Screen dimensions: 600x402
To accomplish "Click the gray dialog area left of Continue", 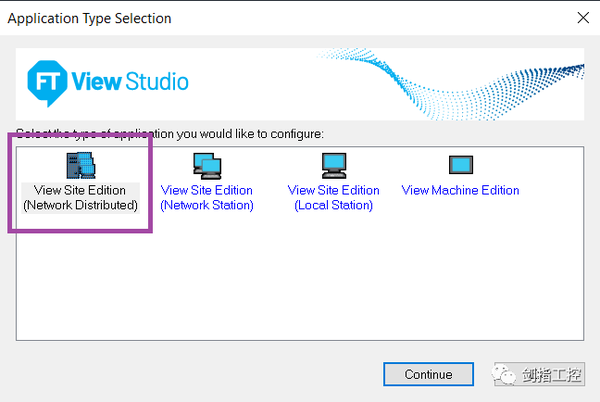I will (x=200, y=374).
